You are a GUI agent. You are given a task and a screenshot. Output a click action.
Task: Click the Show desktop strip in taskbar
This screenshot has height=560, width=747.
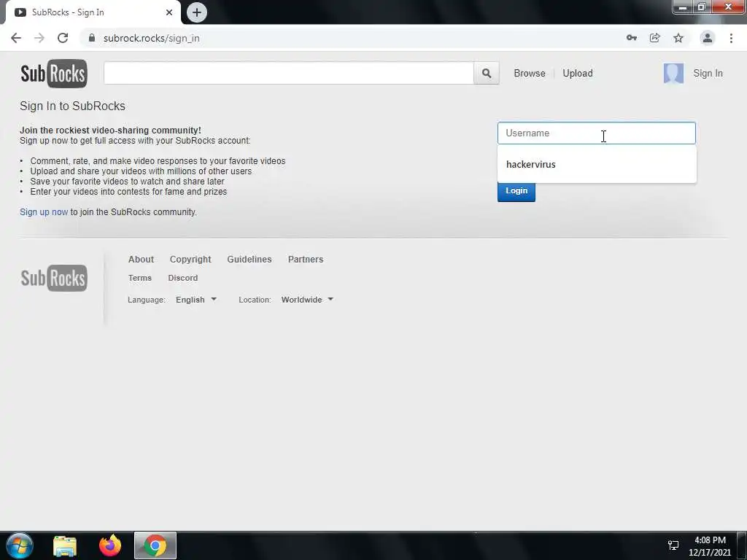[742, 545]
